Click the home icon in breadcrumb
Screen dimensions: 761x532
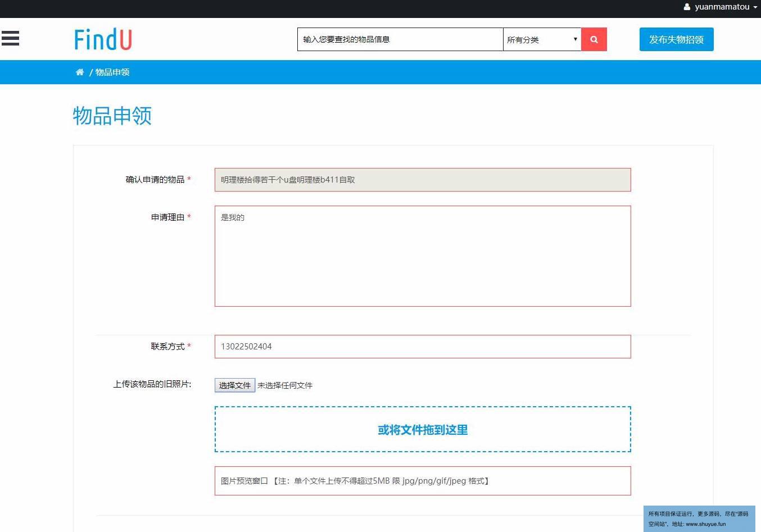tap(80, 72)
